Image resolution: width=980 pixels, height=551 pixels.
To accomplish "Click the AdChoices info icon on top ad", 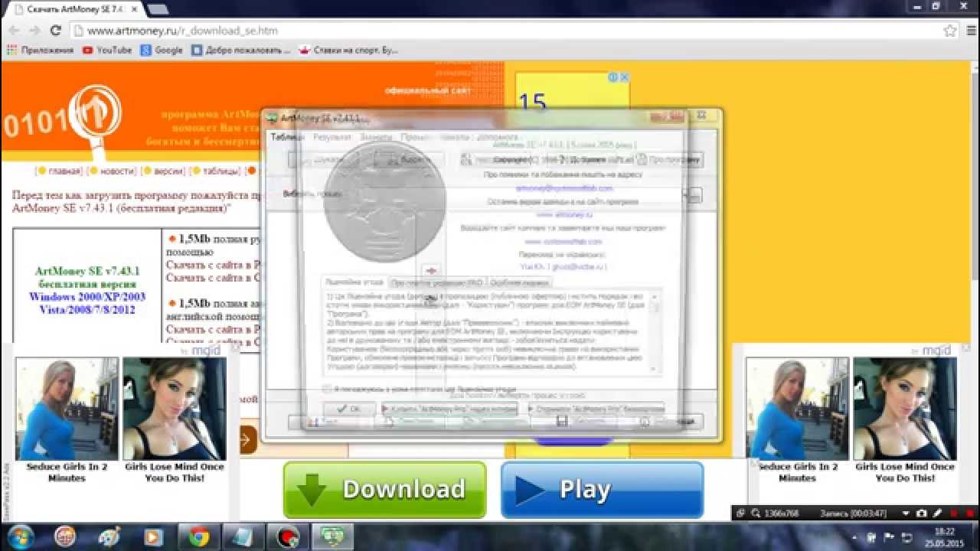I will click(x=613, y=77).
